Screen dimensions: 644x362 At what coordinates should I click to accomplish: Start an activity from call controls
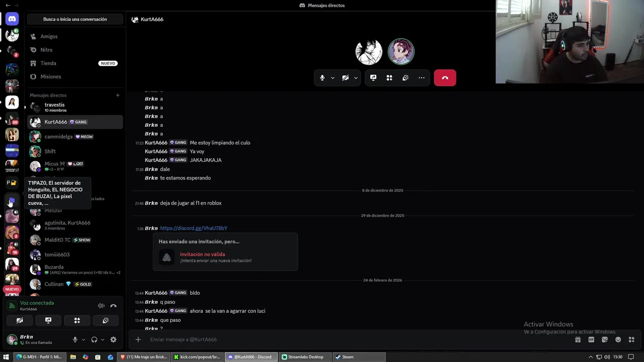[x=389, y=78]
